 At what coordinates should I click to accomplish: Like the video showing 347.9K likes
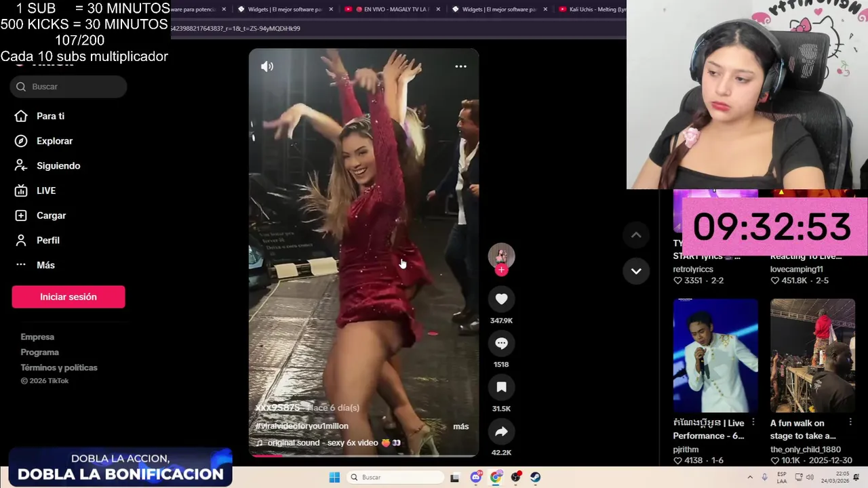(x=501, y=299)
